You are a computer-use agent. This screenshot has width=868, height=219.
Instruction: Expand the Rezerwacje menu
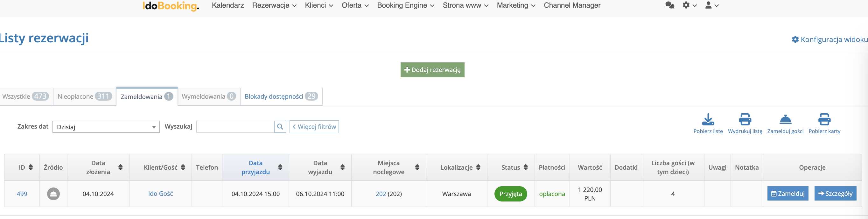pos(274,5)
